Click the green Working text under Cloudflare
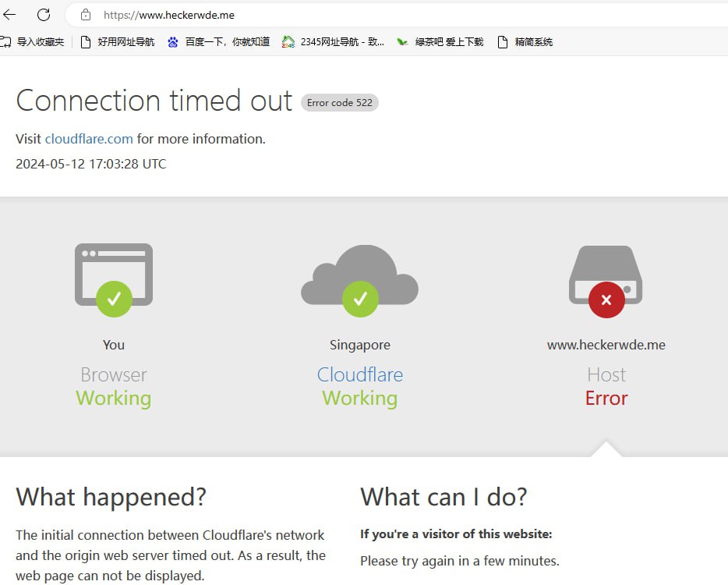Viewport: 728px width, 585px height. 360,399
